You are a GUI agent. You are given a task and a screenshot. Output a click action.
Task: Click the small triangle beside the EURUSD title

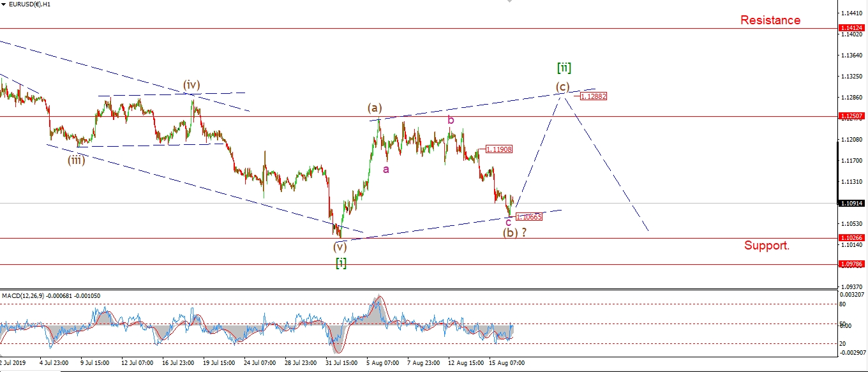click(x=5, y=4)
